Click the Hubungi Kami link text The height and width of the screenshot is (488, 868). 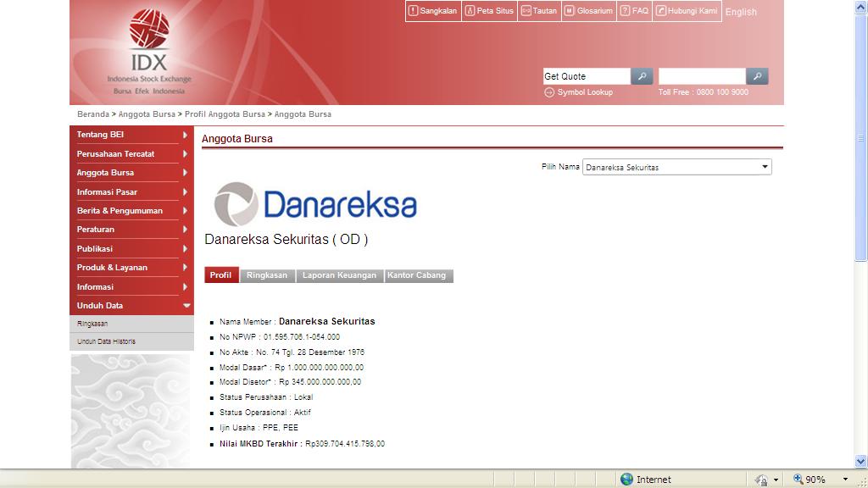click(x=693, y=10)
